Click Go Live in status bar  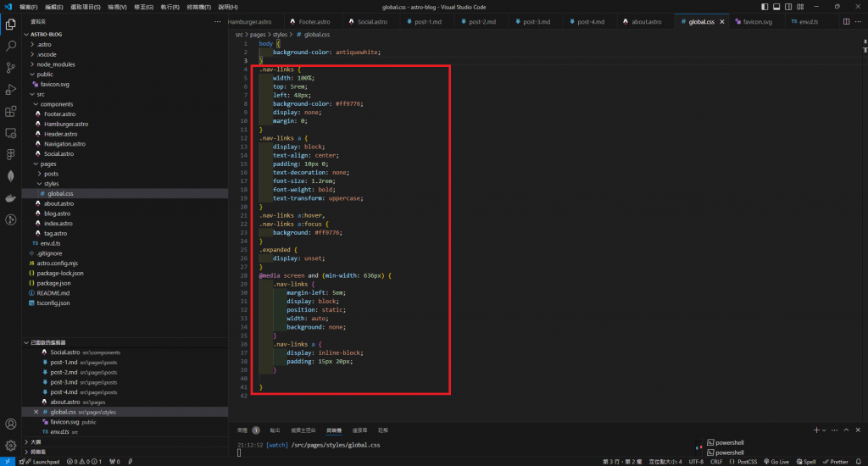776,462
